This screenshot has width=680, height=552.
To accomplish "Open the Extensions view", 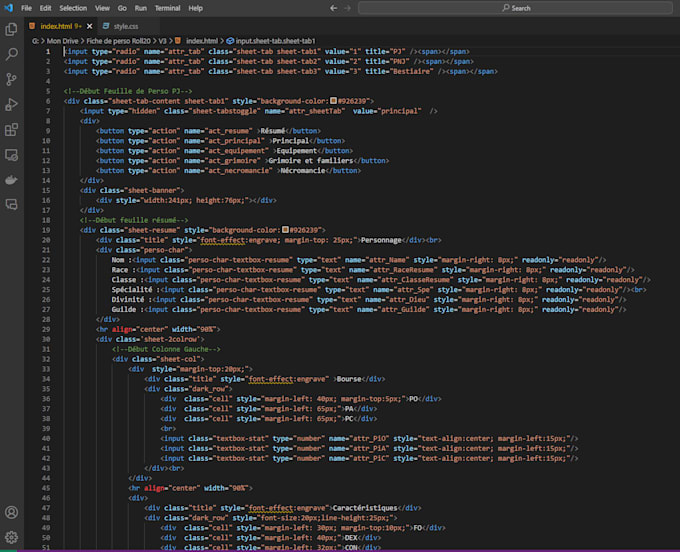I will tap(12, 129).
